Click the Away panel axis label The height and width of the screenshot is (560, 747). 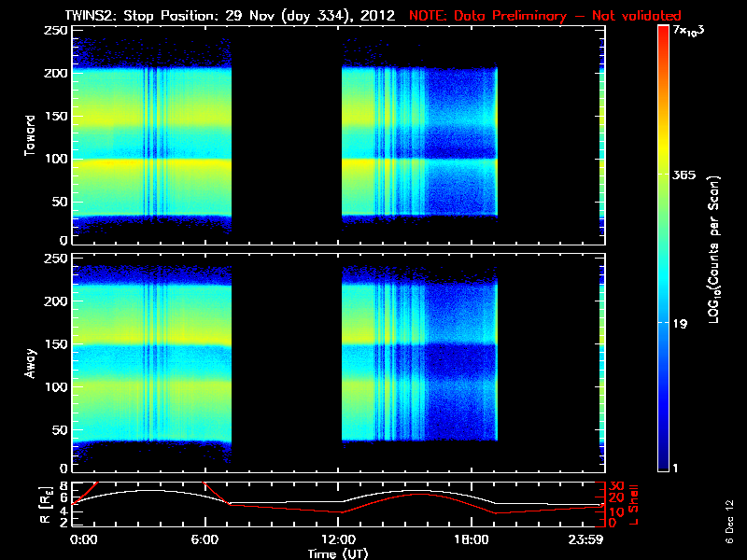point(30,363)
